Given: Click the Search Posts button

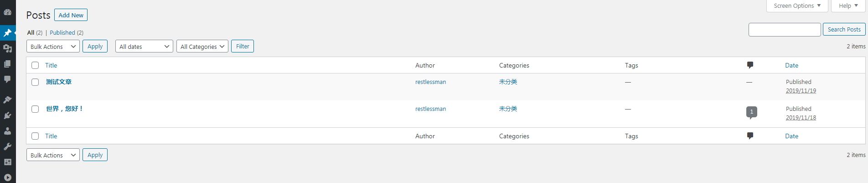Looking at the screenshot, I should pos(844,29).
